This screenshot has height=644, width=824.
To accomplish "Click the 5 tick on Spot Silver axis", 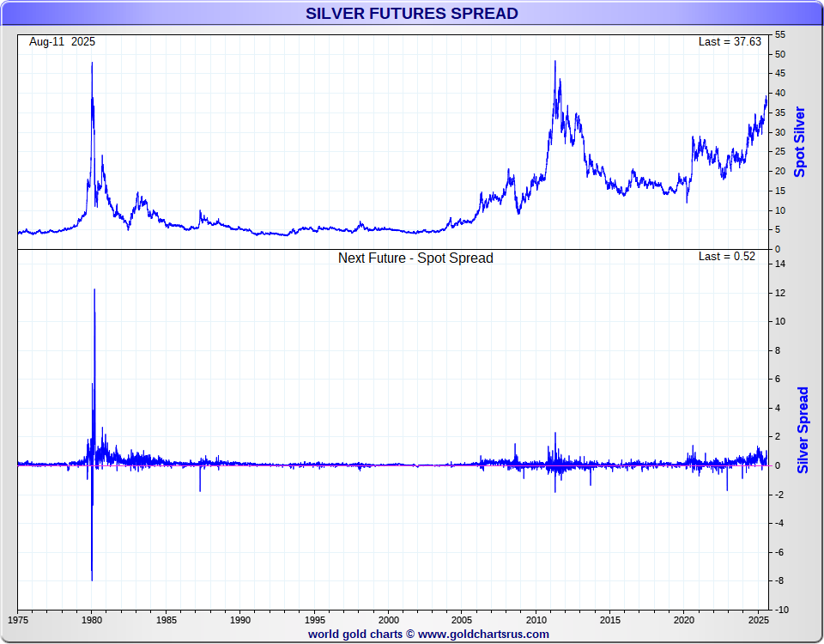I will (778, 230).
